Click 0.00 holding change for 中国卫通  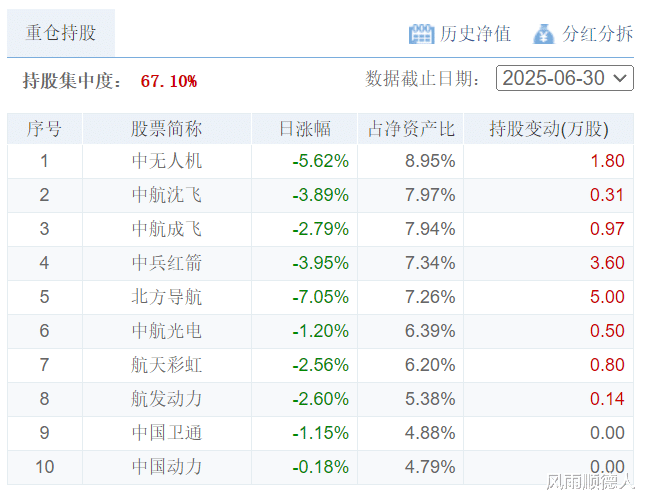pyautogui.click(x=608, y=433)
